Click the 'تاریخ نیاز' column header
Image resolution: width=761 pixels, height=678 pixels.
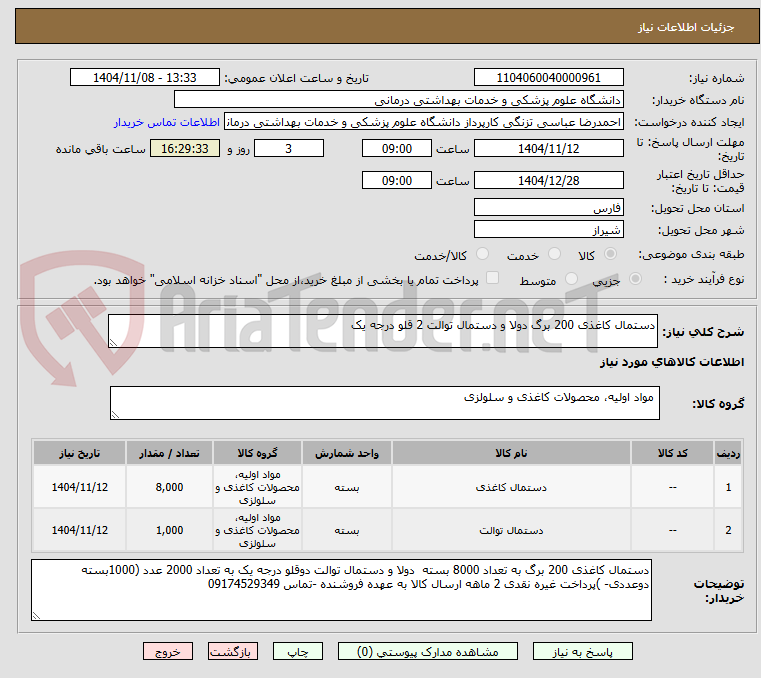click(80, 453)
